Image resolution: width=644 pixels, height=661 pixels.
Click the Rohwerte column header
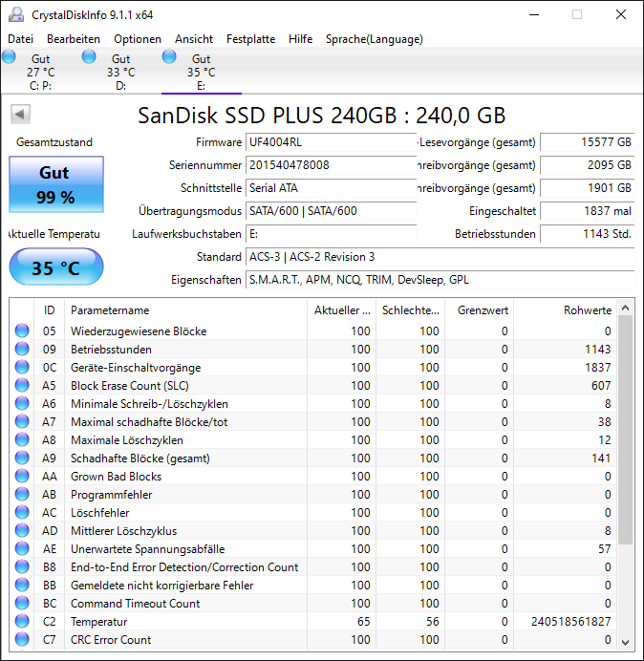point(565,310)
